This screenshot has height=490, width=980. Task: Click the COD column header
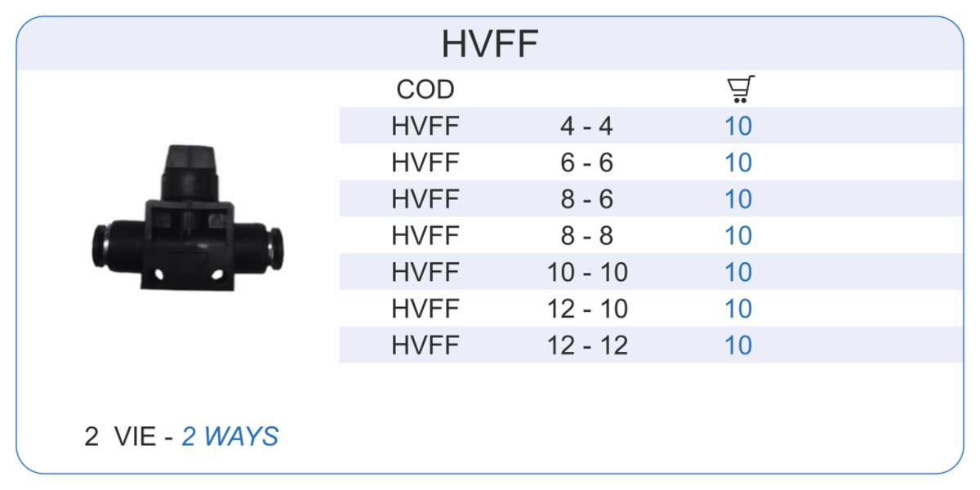[425, 89]
